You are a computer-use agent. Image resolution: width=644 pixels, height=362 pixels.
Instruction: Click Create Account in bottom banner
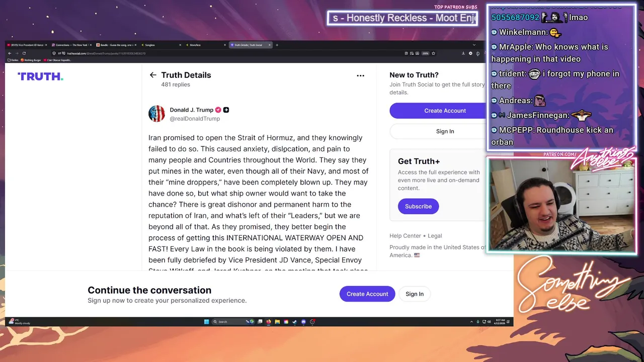pos(367,294)
